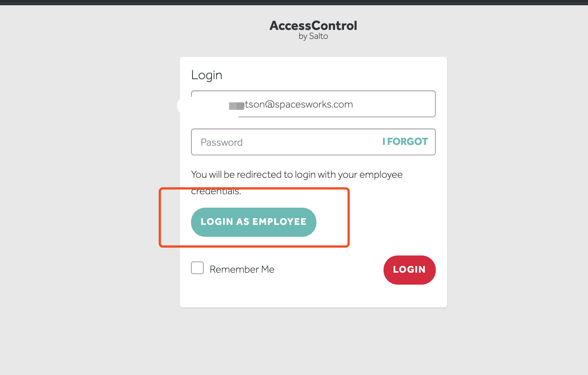Image resolution: width=588 pixels, height=375 pixels.
Task: Click the Remember Me label text
Action: tap(242, 269)
